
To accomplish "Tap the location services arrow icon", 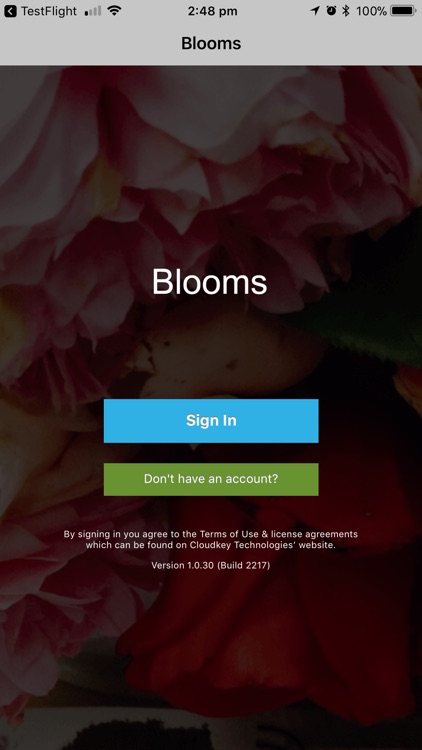I will tap(314, 11).
